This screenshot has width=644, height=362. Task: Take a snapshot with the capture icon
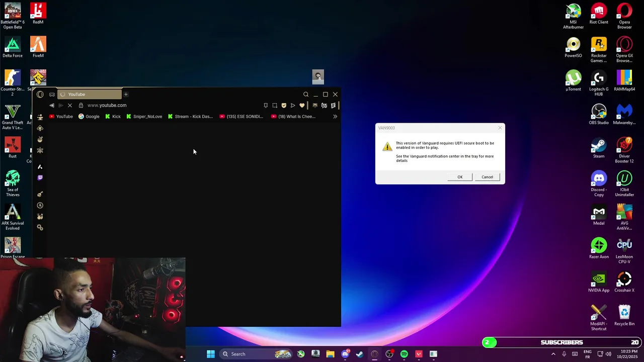275,105
